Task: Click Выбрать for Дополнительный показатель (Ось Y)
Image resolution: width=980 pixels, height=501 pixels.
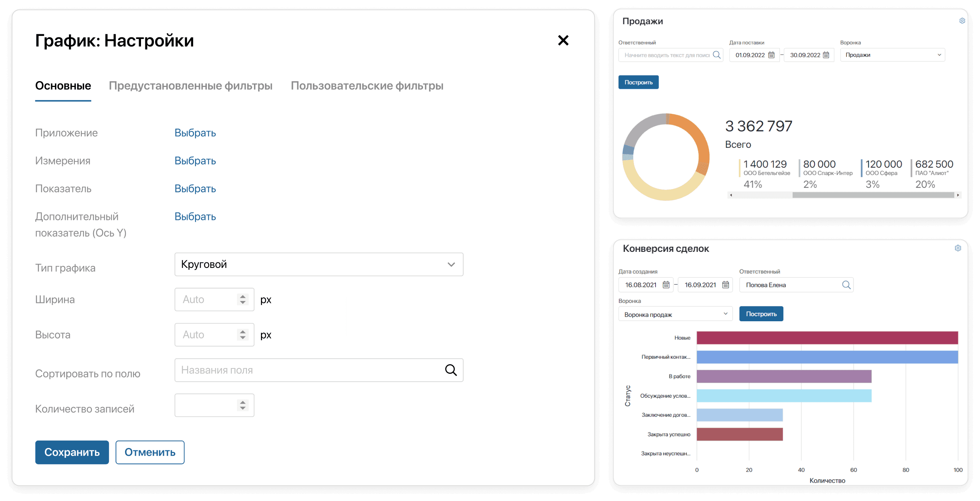Action: 195,217
